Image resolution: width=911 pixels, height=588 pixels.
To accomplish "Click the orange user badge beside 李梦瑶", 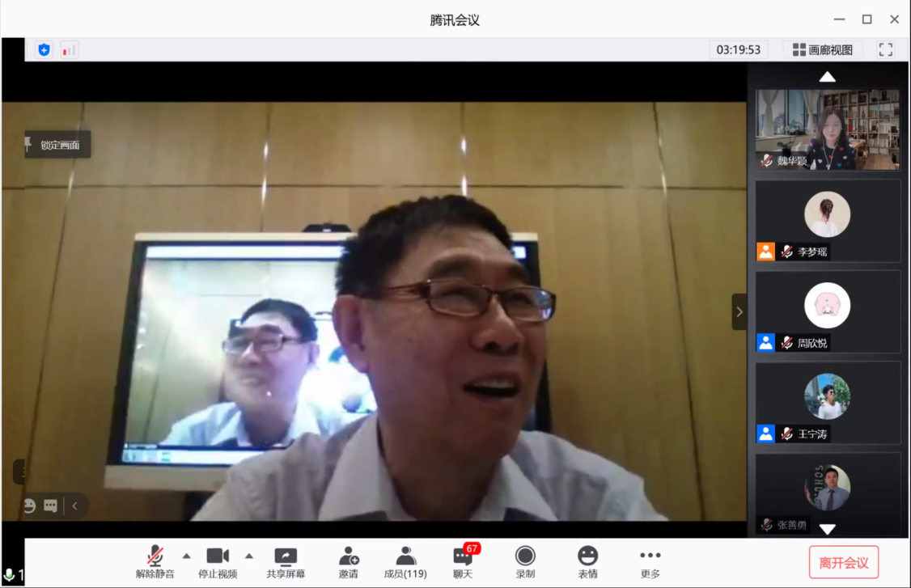I will pos(765,252).
